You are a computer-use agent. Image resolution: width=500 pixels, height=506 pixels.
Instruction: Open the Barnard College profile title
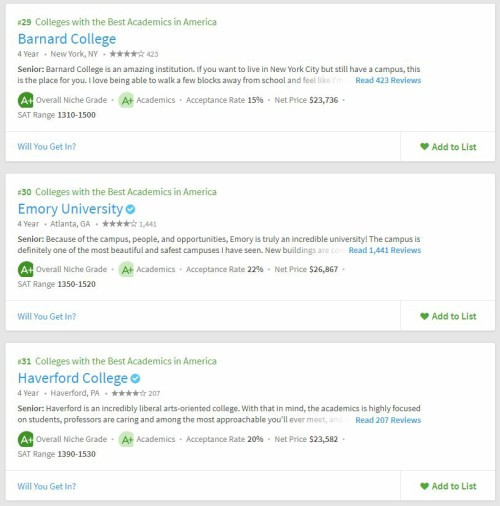tap(67, 39)
